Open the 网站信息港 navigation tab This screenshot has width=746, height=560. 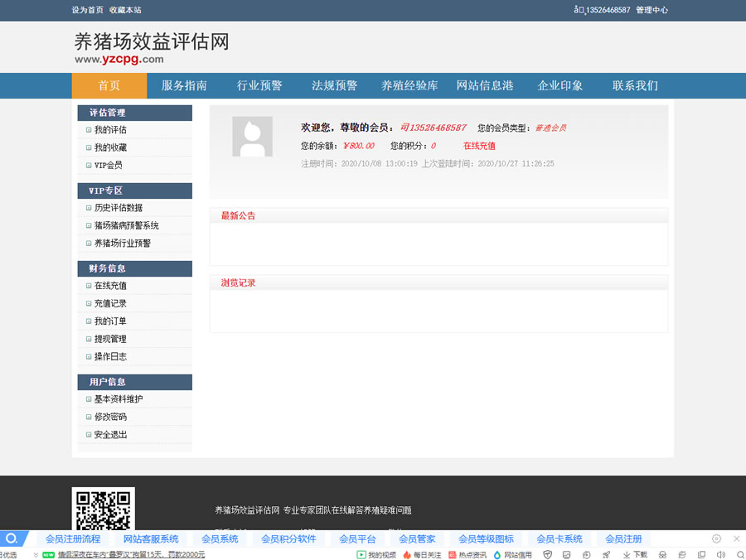pos(485,85)
